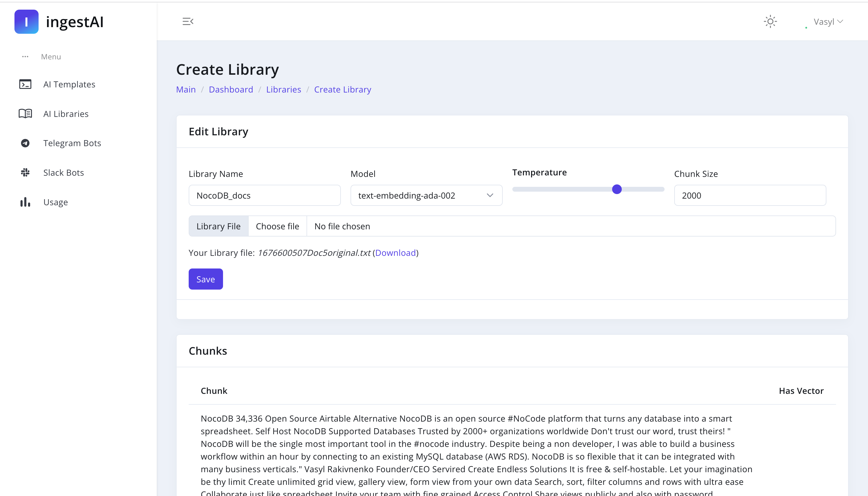The height and width of the screenshot is (496, 868).
Task: Save the library settings
Action: (x=206, y=279)
